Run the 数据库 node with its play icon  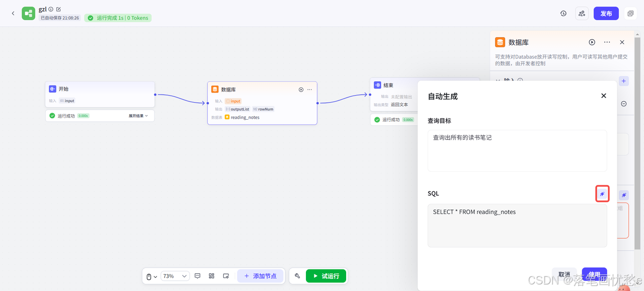point(301,89)
